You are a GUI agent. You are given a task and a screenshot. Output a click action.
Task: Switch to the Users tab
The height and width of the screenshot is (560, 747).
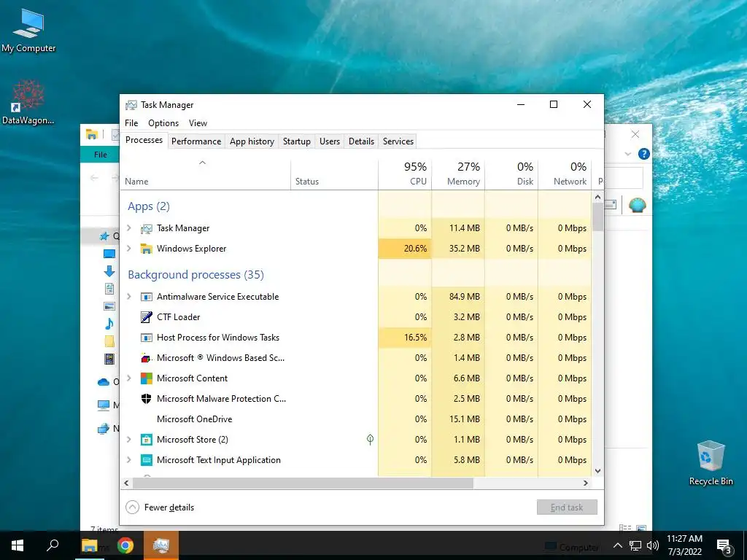tap(330, 141)
